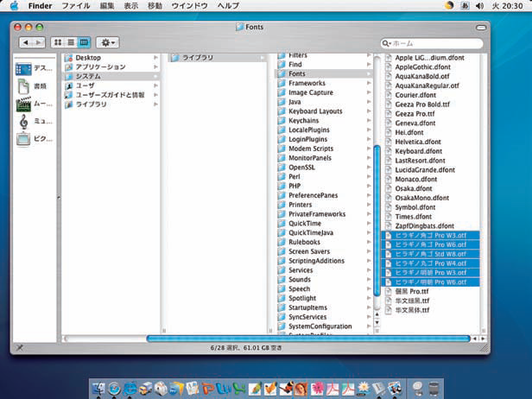Expand the Screen Savers folder arrow

click(369, 251)
